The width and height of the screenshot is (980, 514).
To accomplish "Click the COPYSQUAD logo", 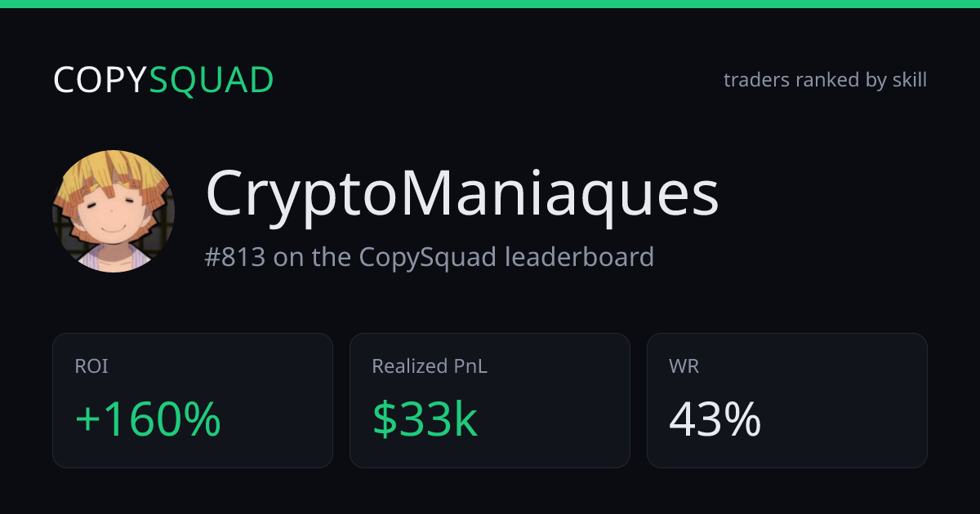I will click(163, 80).
